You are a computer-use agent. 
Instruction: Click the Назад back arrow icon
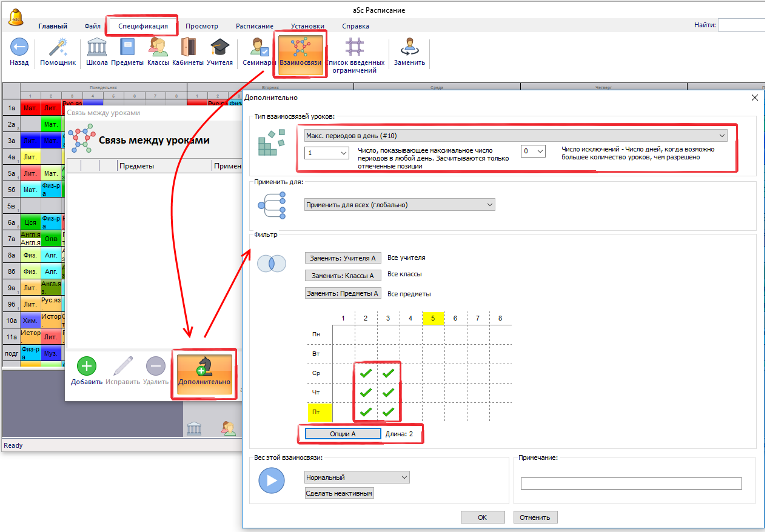(19, 48)
